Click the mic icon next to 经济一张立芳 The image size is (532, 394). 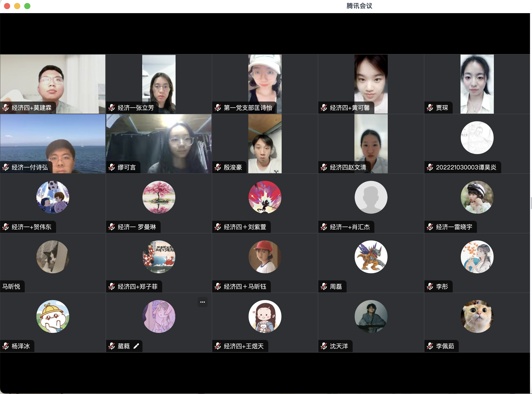point(112,108)
